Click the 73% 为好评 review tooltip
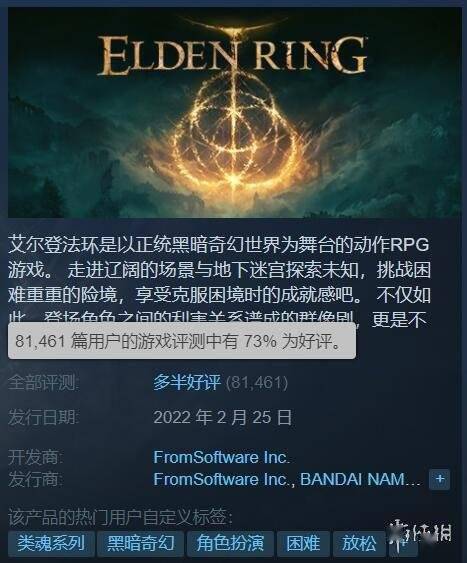 (182, 340)
